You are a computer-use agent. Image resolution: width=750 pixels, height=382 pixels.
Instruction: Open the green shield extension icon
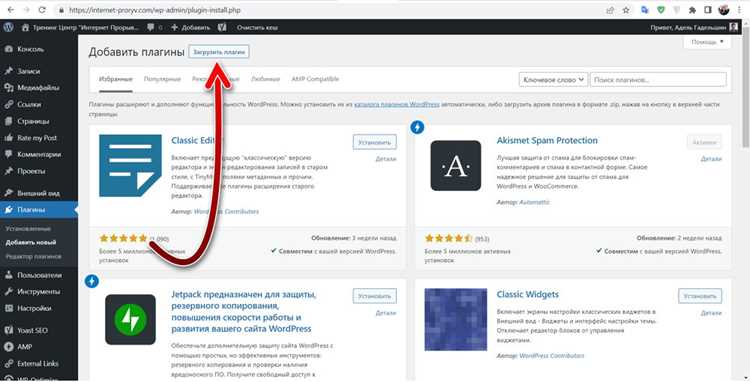[x=661, y=10]
